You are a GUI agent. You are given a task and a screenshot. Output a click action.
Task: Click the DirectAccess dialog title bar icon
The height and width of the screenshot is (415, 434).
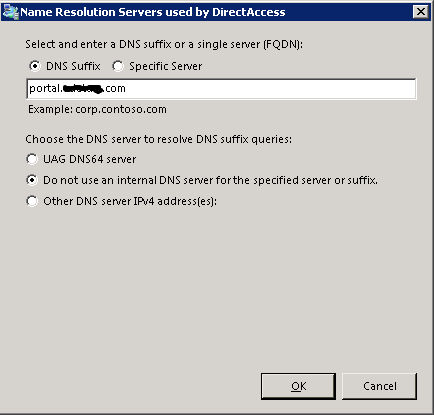(10, 12)
